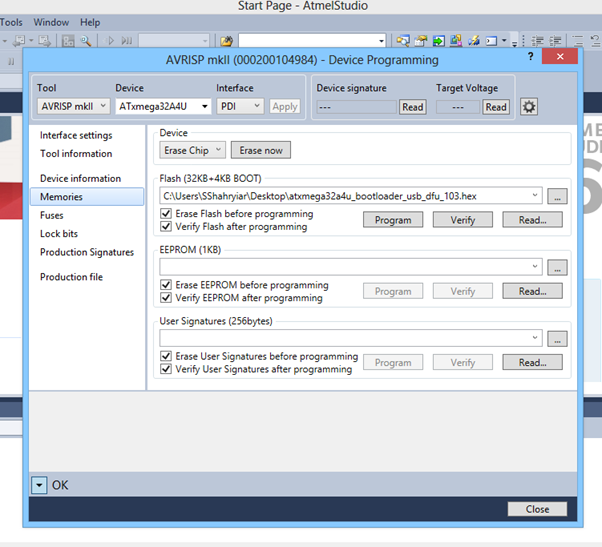Select Production Signatures page
Screen dimensions: 602x547
click(87, 252)
